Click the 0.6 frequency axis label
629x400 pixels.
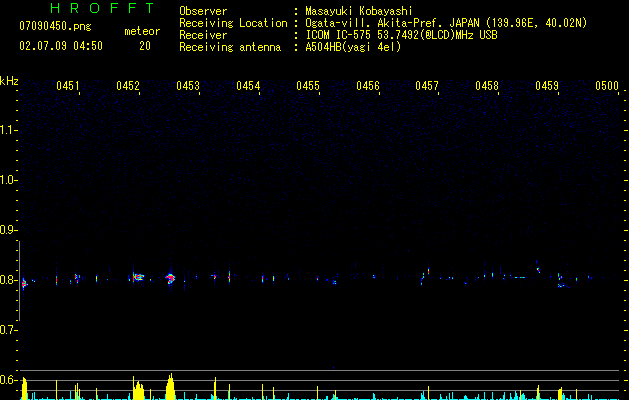point(8,380)
